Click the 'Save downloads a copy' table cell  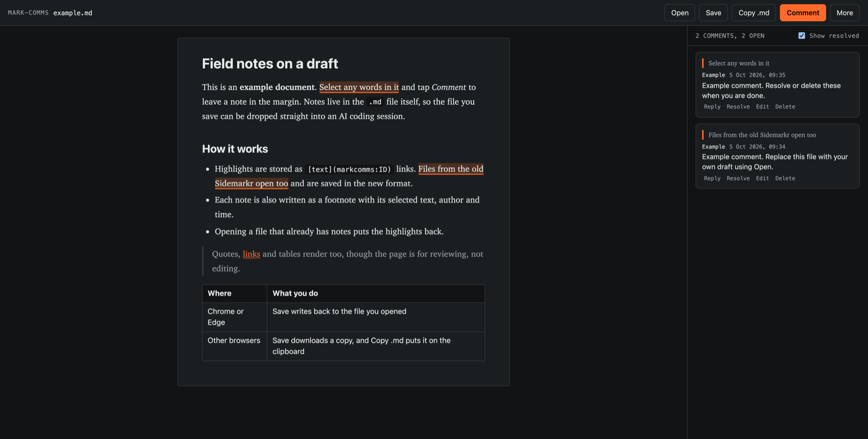(x=376, y=346)
